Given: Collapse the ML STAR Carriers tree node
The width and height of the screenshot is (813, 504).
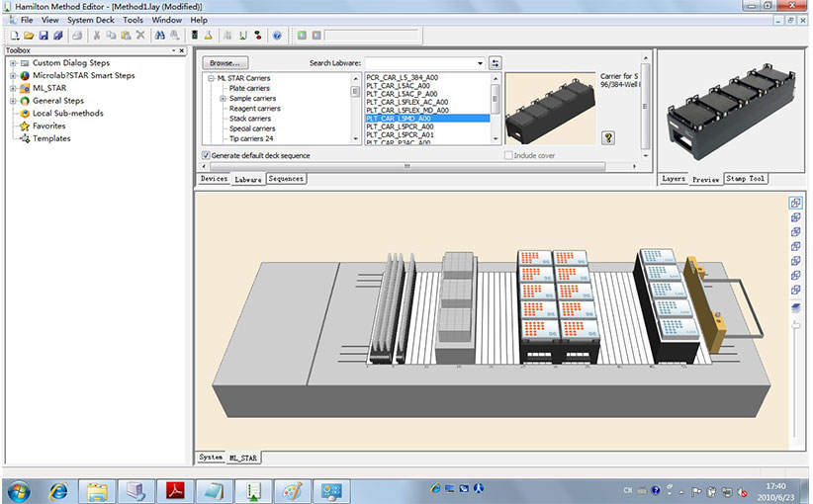Looking at the screenshot, I should coord(211,78).
